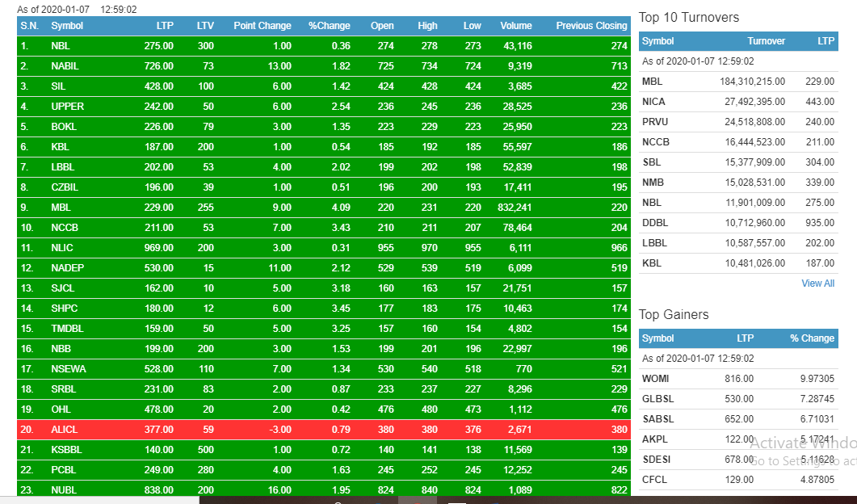Image resolution: width=857 pixels, height=504 pixels.
Task: Select NMB in Top 10 Turnovers
Action: tap(653, 183)
